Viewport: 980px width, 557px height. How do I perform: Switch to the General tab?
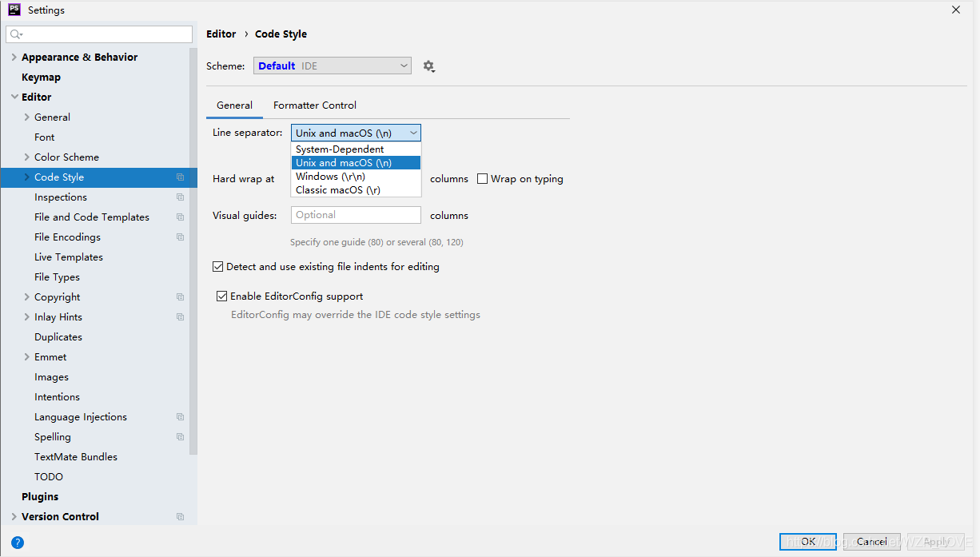[x=234, y=105]
